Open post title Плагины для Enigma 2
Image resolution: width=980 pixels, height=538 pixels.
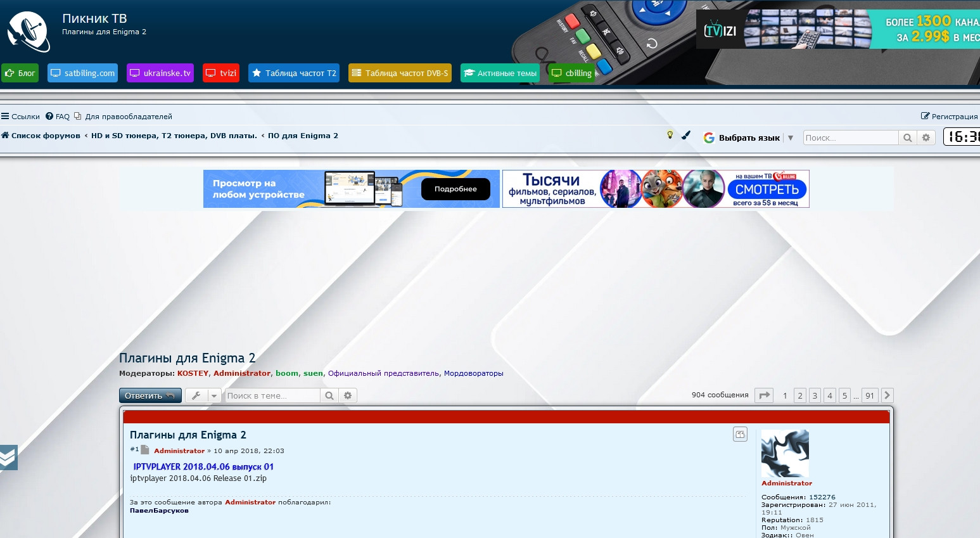(188, 435)
